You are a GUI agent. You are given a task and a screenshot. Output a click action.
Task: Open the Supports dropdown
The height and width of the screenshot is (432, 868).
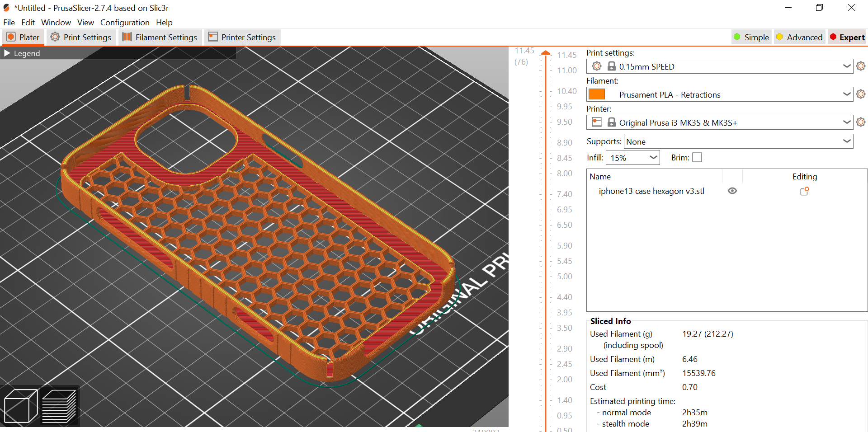[738, 141]
